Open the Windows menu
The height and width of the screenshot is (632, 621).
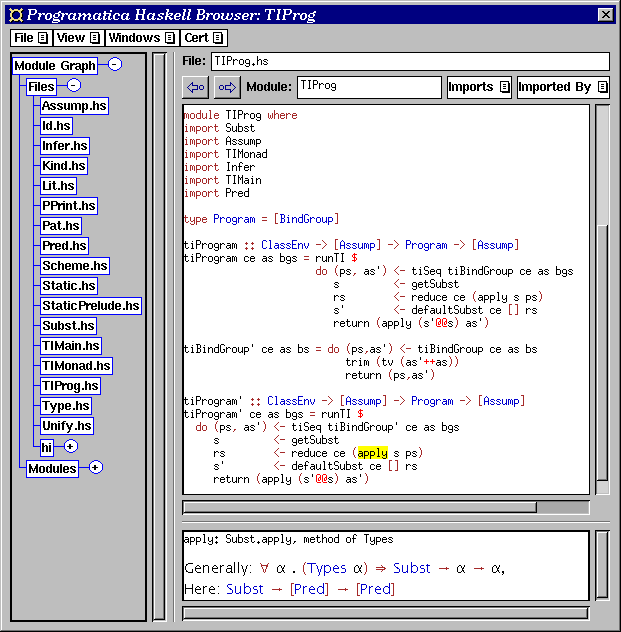click(x=141, y=38)
